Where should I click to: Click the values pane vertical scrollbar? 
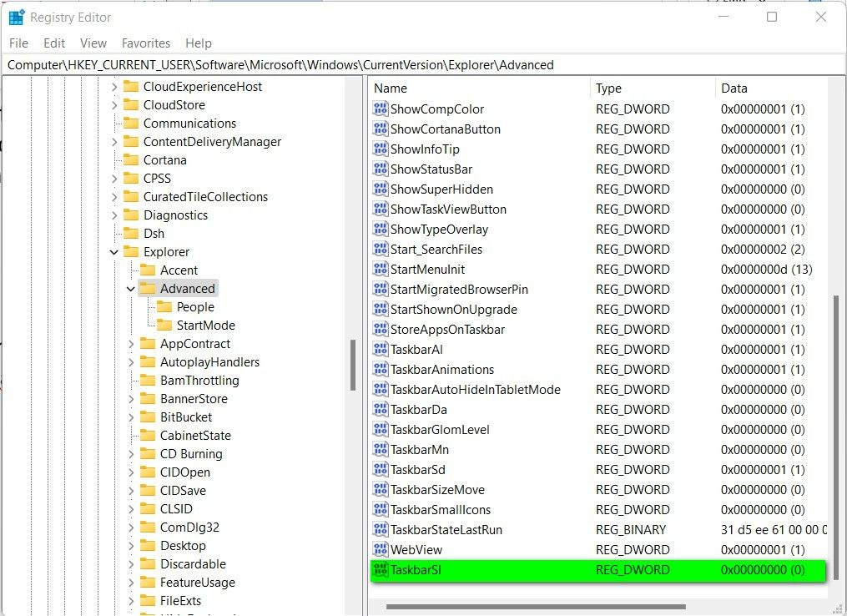click(x=836, y=437)
